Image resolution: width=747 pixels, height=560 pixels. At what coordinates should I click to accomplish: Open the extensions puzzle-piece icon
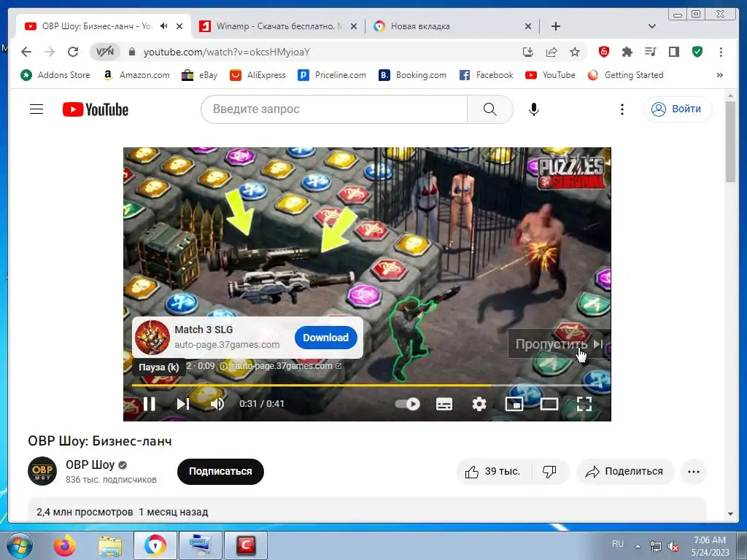coord(627,52)
